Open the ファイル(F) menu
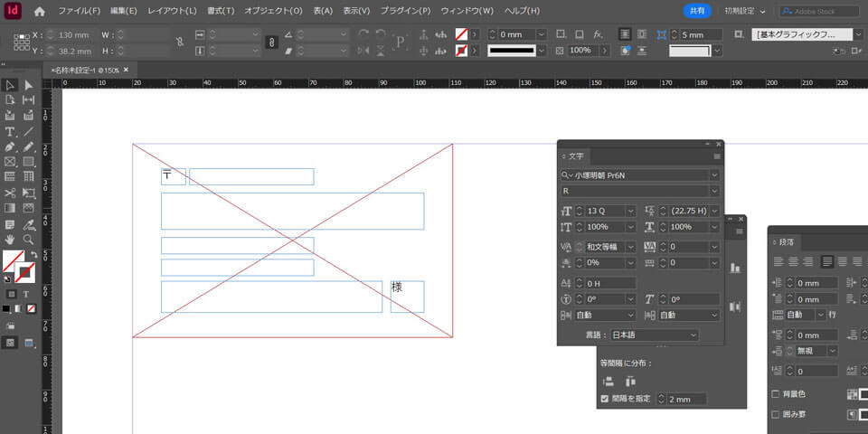Image resolution: width=868 pixels, height=434 pixels. coord(79,11)
